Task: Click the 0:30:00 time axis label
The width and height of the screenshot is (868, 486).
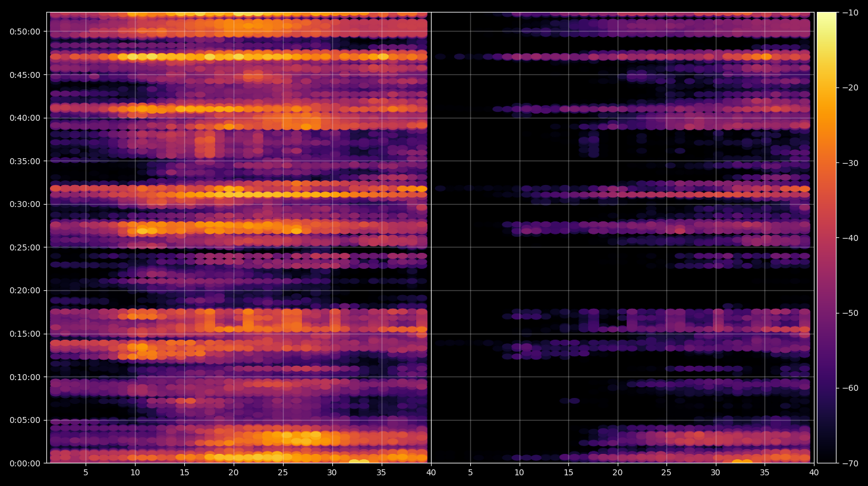Action: point(24,204)
